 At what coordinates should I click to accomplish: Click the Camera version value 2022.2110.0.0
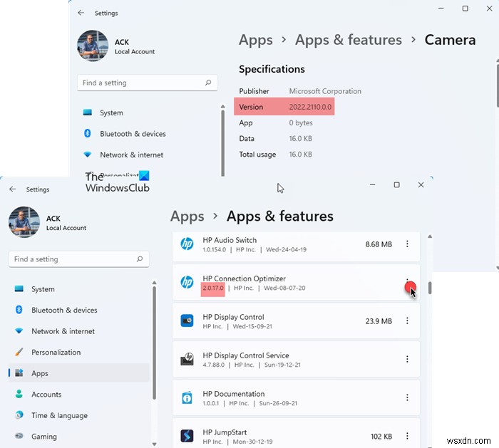(x=310, y=107)
